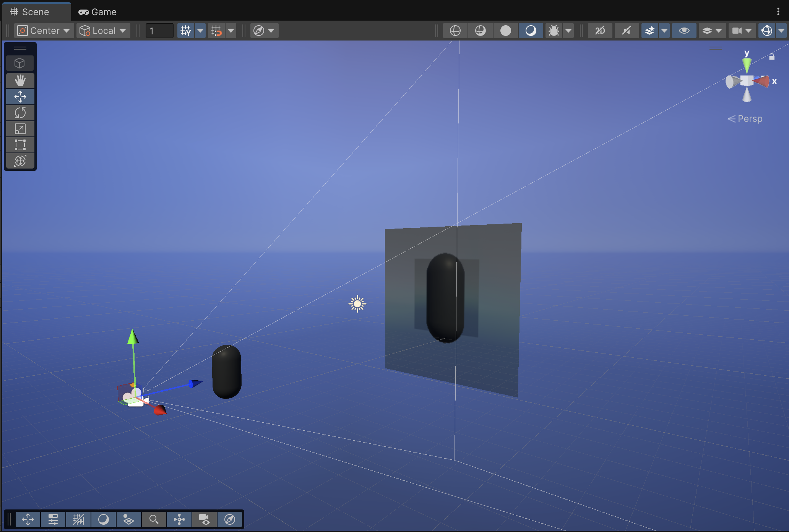This screenshot has width=789, height=532.
Task: Toggle scene visibility eye icon
Action: click(x=684, y=31)
